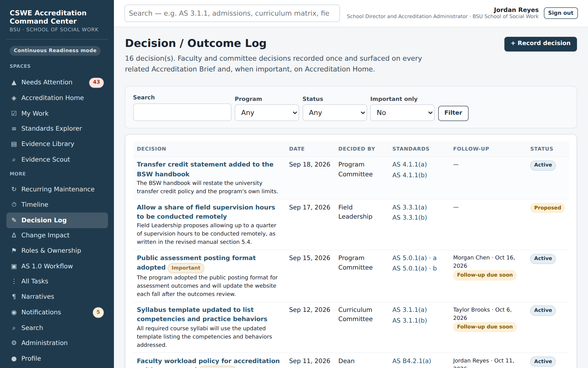Focus the decision log Search field

[182, 112]
